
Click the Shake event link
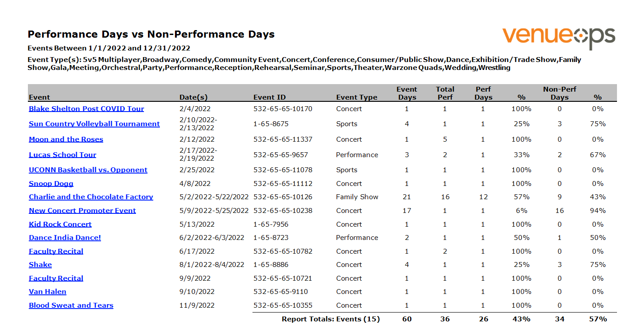pyautogui.click(x=40, y=265)
